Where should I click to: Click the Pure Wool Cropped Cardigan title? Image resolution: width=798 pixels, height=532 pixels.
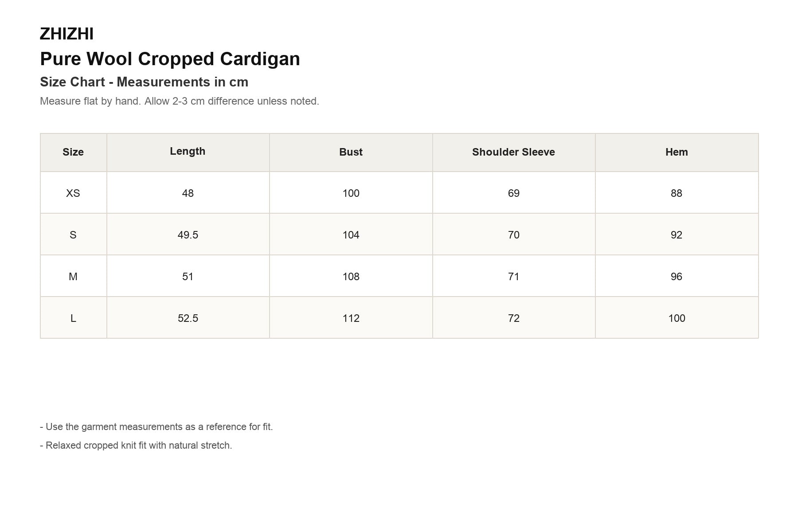(x=170, y=59)
